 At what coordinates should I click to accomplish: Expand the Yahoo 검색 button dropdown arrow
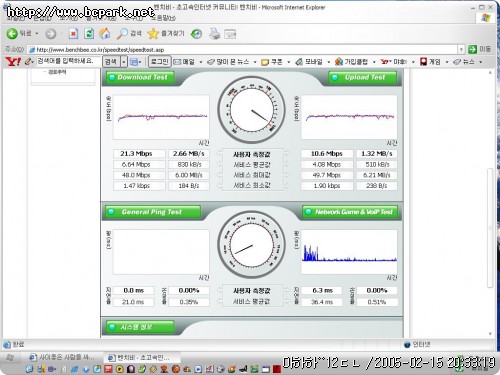[x=124, y=62]
